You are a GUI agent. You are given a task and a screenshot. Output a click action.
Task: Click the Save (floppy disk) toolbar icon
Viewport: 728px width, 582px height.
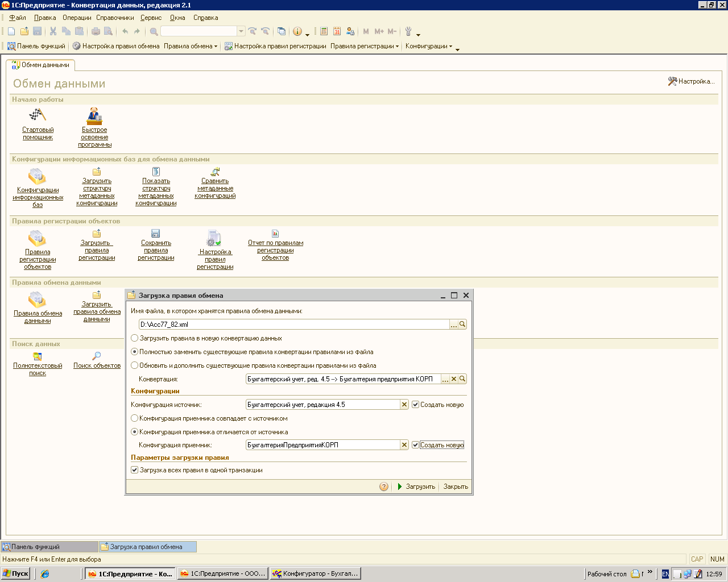click(x=38, y=31)
